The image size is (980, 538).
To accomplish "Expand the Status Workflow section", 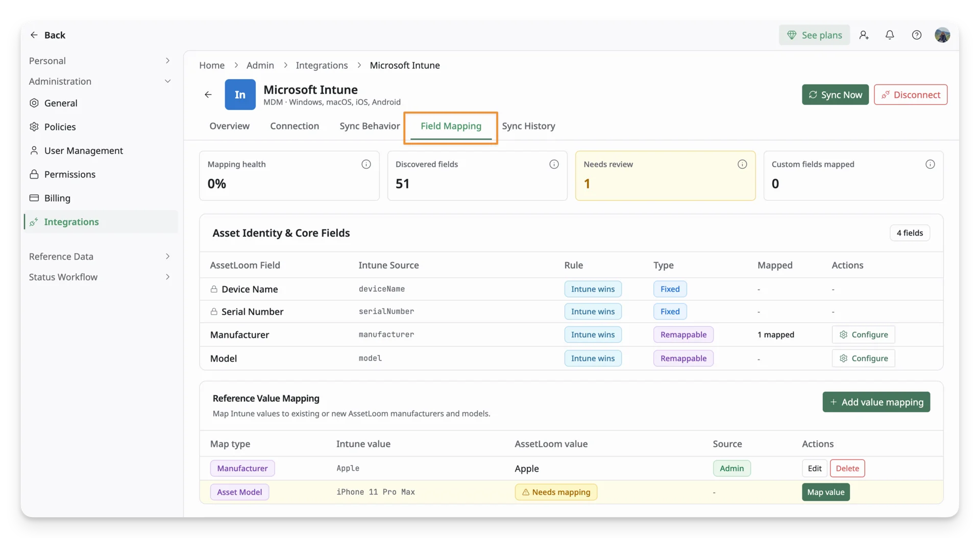I will 100,277.
